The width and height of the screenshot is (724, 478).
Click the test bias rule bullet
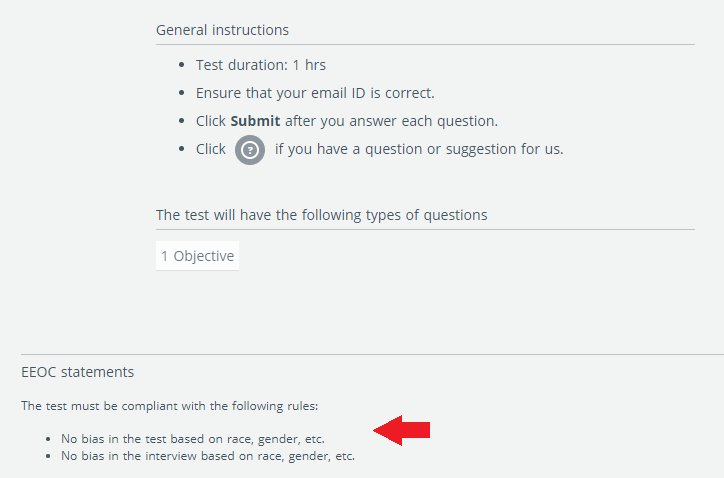point(193,439)
